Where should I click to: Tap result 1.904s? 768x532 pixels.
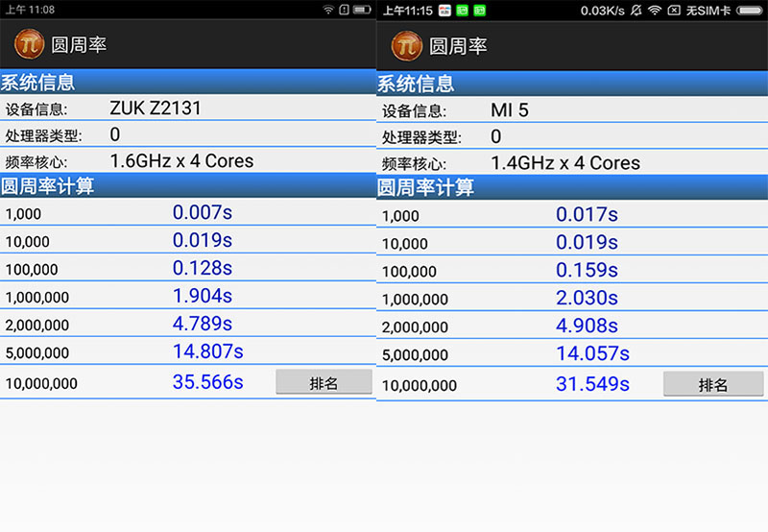(x=203, y=296)
